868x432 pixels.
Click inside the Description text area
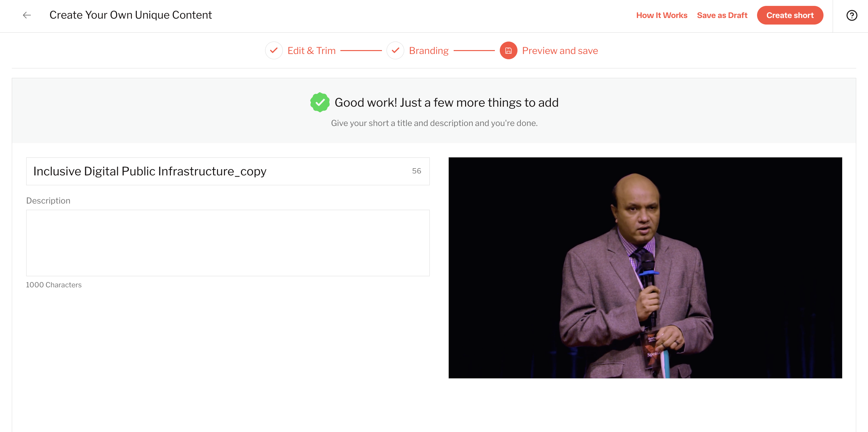coord(228,243)
